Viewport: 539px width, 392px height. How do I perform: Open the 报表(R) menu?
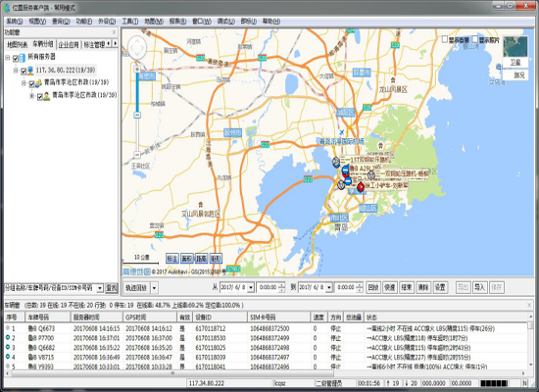(177, 22)
